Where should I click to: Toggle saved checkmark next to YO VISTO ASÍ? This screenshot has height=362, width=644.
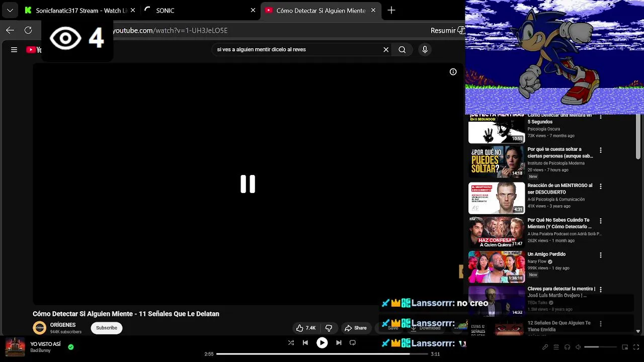pos(71,347)
